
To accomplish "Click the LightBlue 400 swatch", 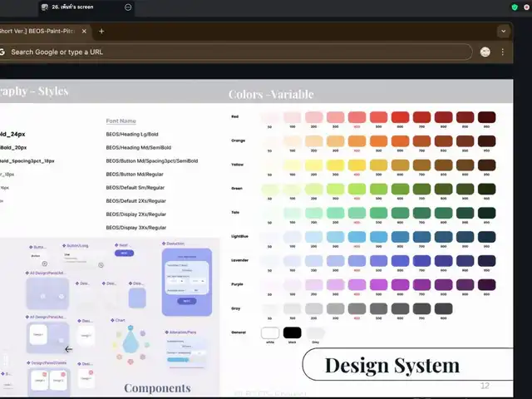I will pos(357,237).
